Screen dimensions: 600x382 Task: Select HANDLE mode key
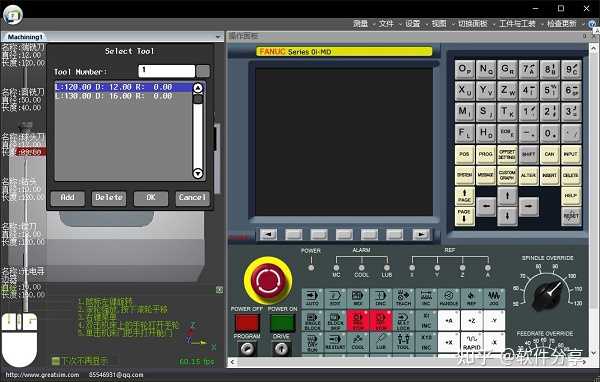(x=448, y=298)
